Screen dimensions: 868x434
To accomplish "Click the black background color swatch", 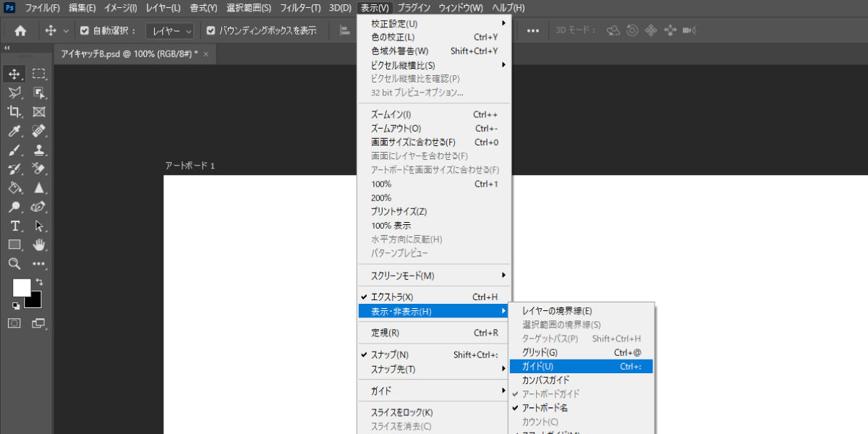I will tap(36, 302).
